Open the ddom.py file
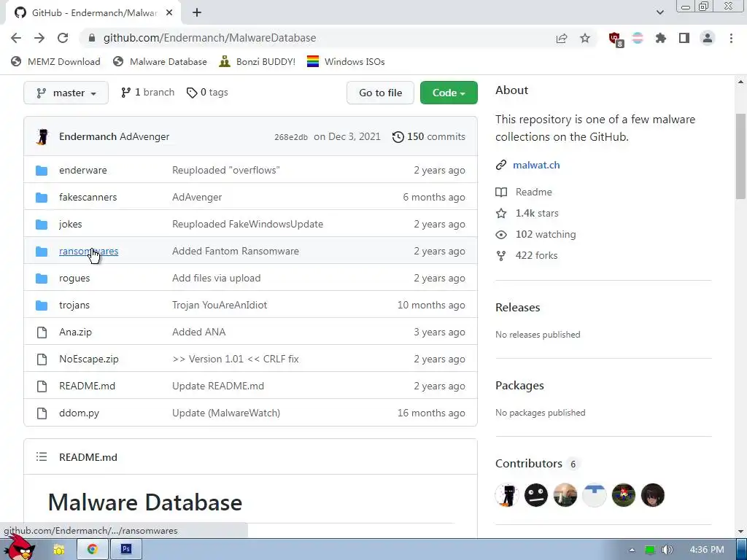747x560 pixels. pyautogui.click(x=79, y=413)
